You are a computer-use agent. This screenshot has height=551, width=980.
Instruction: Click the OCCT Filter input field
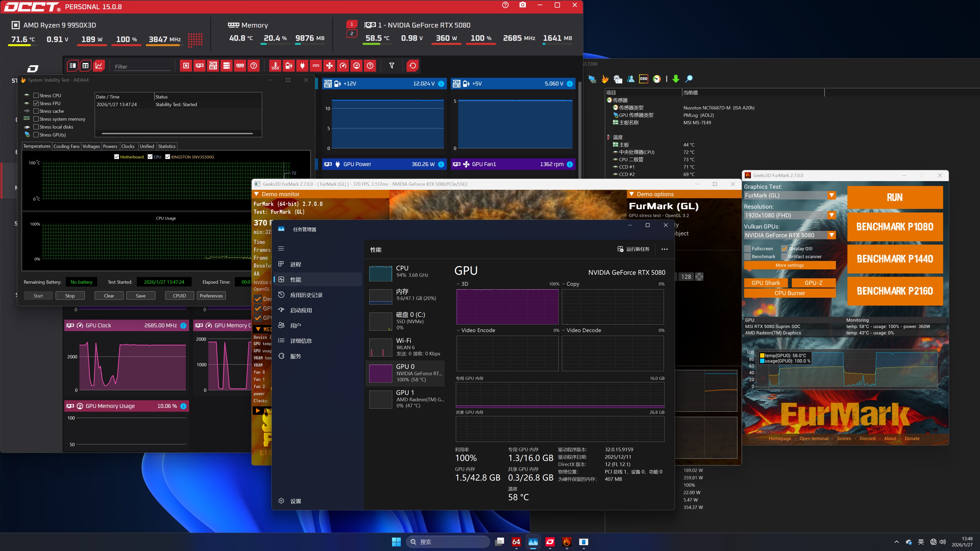[x=142, y=67]
